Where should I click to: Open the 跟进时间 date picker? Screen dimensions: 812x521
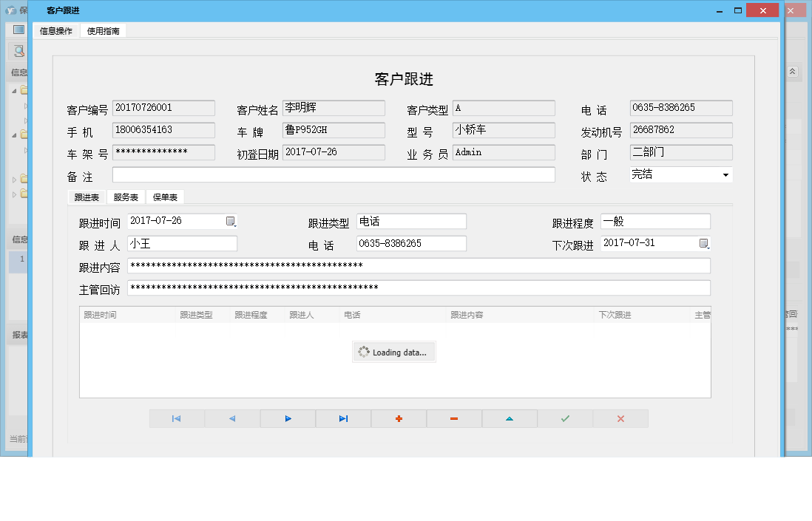[231, 221]
